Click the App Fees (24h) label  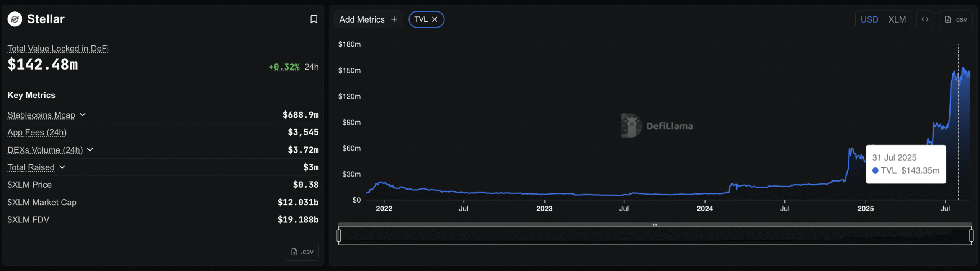click(37, 132)
